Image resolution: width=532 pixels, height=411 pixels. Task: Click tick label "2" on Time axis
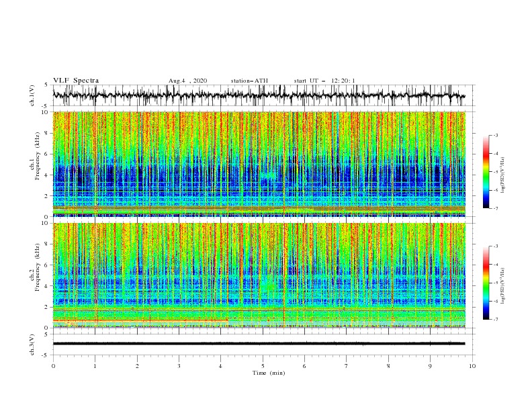pyautogui.click(x=137, y=366)
